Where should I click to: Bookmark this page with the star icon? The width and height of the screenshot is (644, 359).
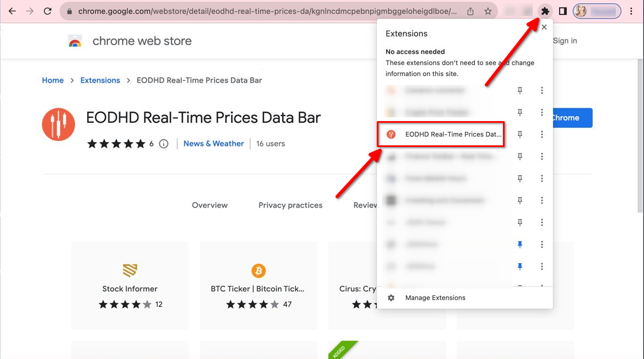pos(488,11)
